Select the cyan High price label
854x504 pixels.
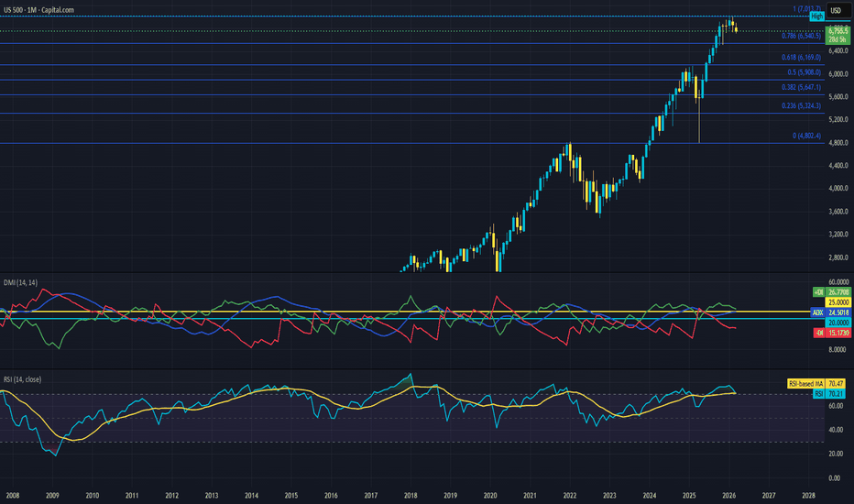point(816,16)
